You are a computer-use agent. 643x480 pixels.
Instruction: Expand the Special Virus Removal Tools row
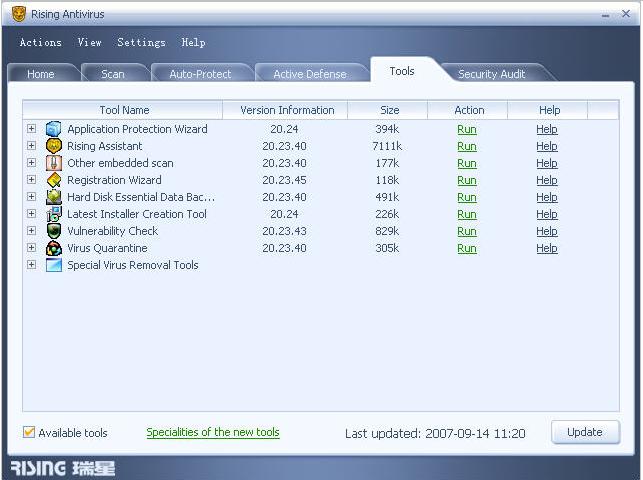coord(31,265)
